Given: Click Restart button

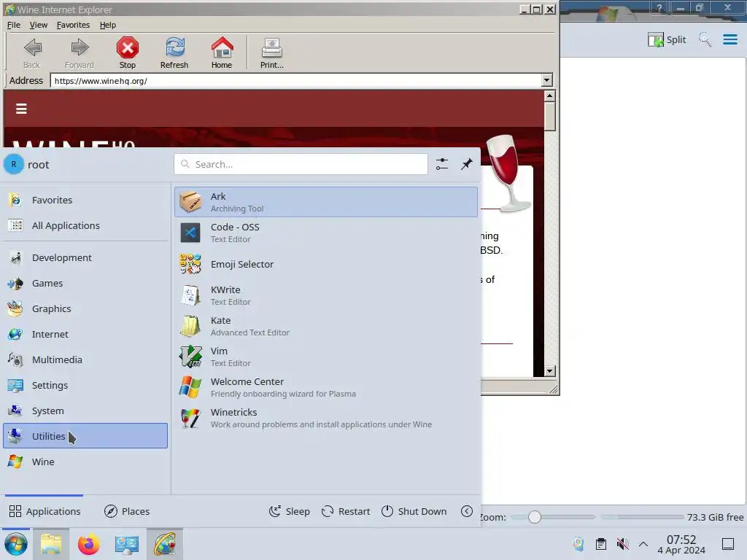Looking at the screenshot, I should 346,511.
